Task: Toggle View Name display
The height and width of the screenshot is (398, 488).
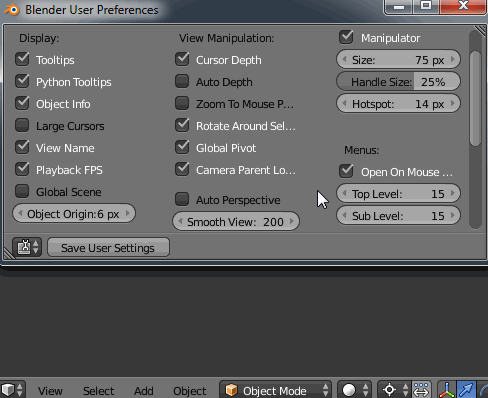Action: click(x=22, y=148)
